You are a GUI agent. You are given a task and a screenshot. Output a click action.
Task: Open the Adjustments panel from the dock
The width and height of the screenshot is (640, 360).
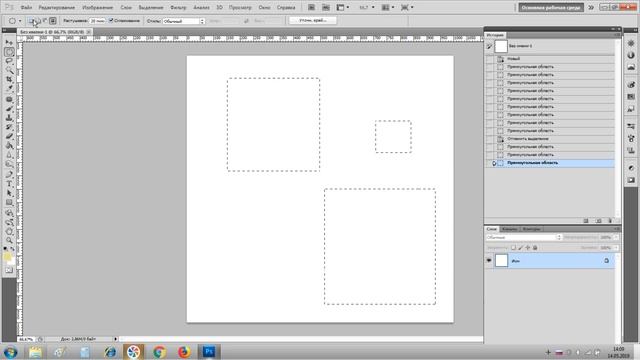pos(631,168)
